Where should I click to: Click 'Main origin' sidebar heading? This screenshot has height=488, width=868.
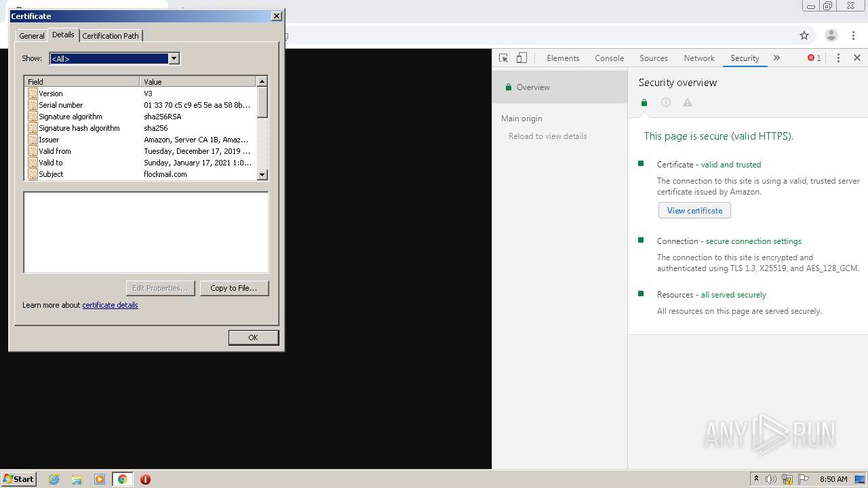521,119
